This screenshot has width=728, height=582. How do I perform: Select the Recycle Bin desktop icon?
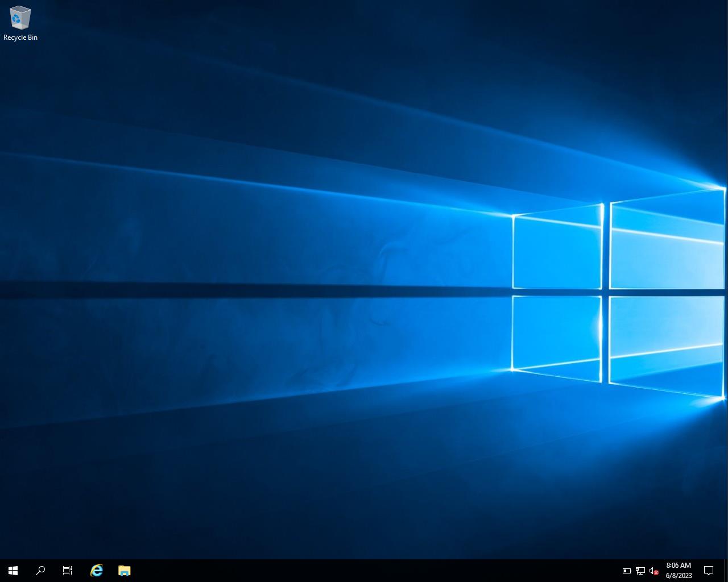click(x=20, y=18)
